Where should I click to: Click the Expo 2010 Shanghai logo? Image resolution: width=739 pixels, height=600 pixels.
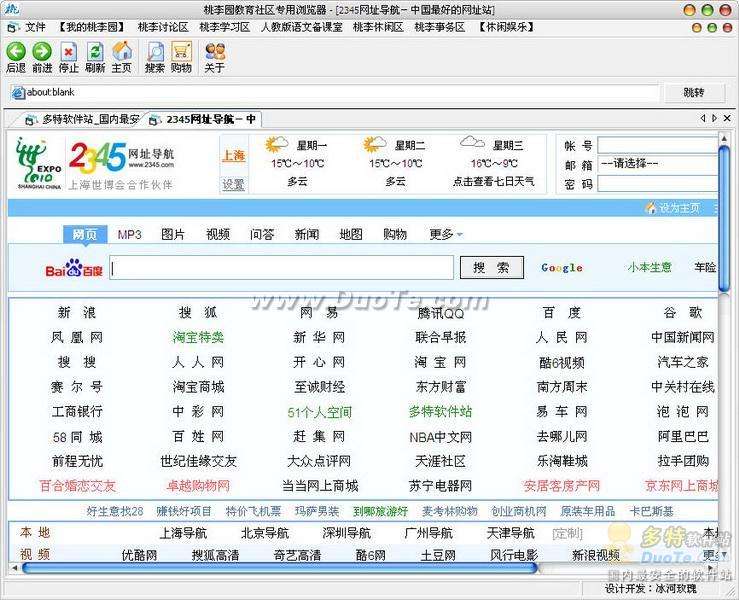coord(39,163)
